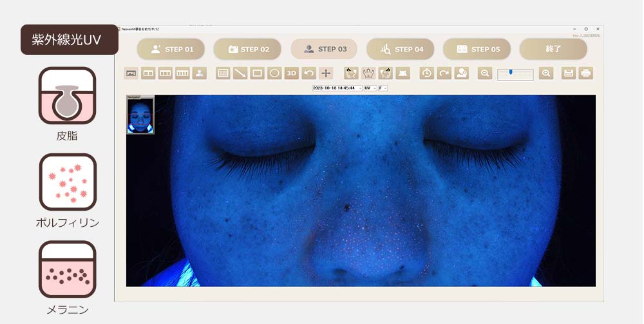This screenshot has height=324, width=644.
Task: Go to STEP 01 tab
Action: 171,49
